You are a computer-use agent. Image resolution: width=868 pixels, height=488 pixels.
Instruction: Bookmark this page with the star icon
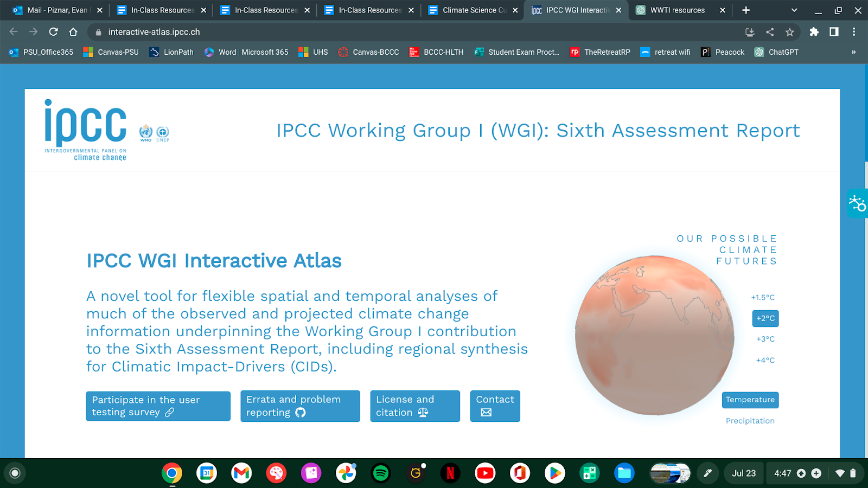(790, 32)
